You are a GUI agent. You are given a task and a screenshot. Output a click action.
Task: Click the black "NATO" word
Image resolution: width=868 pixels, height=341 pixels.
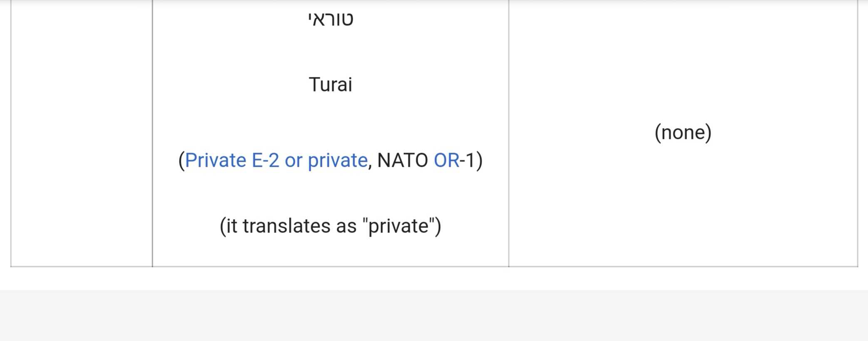(x=402, y=161)
